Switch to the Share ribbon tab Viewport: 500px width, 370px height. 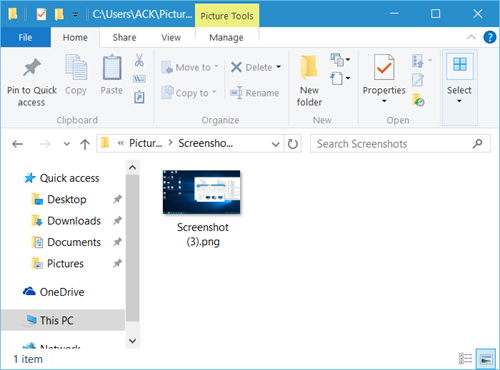[x=124, y=37]
